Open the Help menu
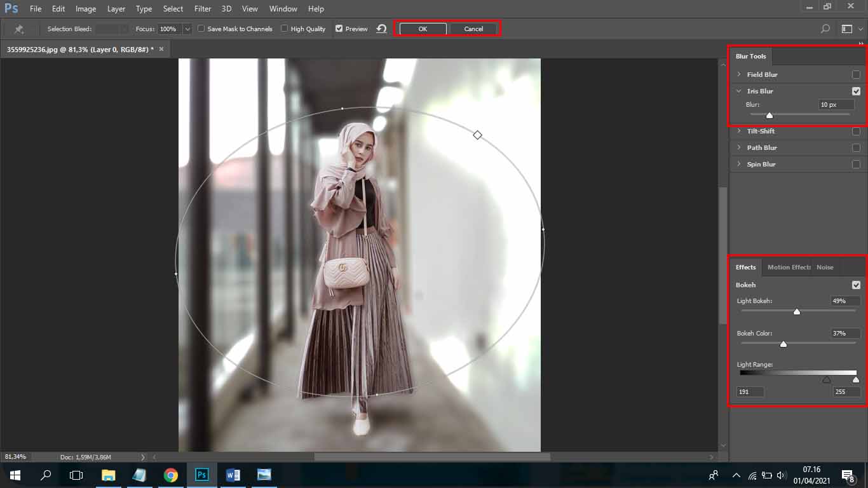The width and height of the screenshot is (868, 488). [x=316, y=8]
